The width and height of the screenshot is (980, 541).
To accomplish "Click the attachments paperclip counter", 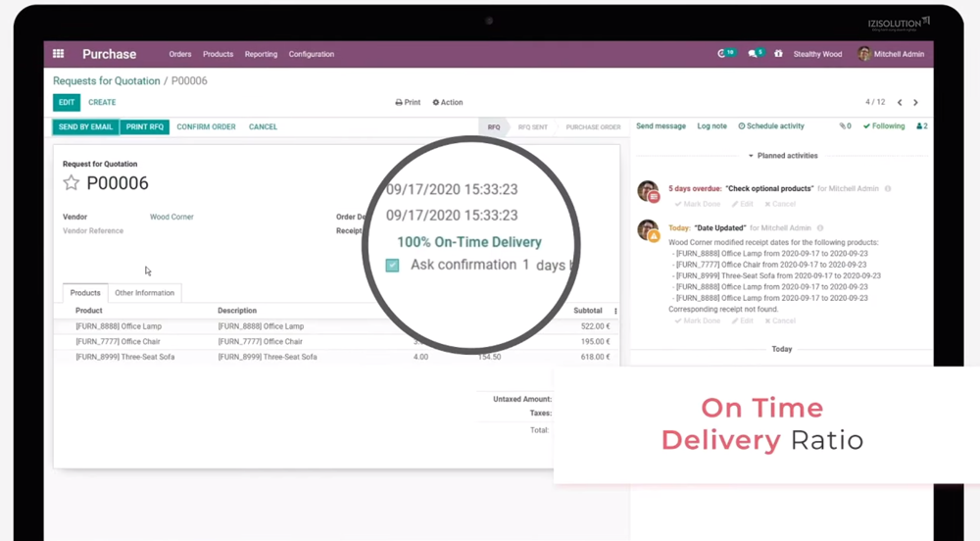I will click(845, 126).
